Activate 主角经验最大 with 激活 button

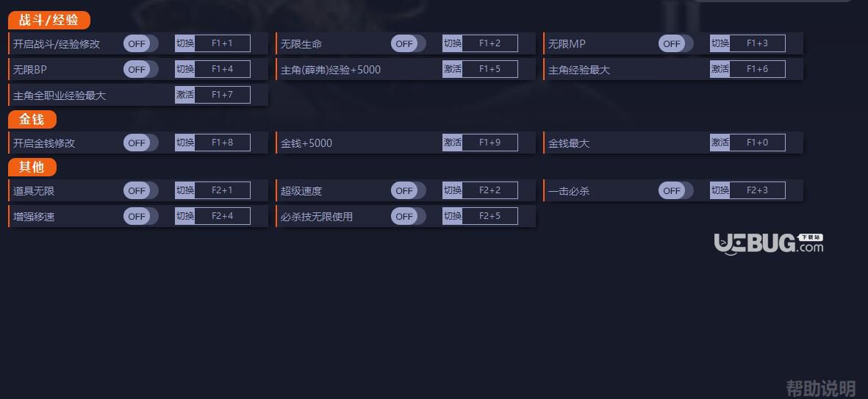tap(720, 69)
